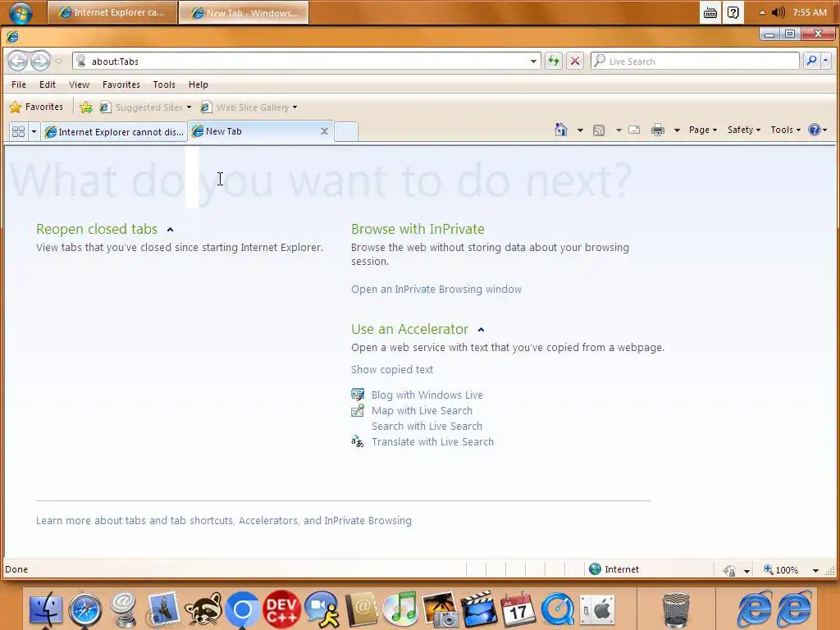This screenshot has height=630, width=840.
Task: Click the Quick Tabs grid icon
Action: 18,131
